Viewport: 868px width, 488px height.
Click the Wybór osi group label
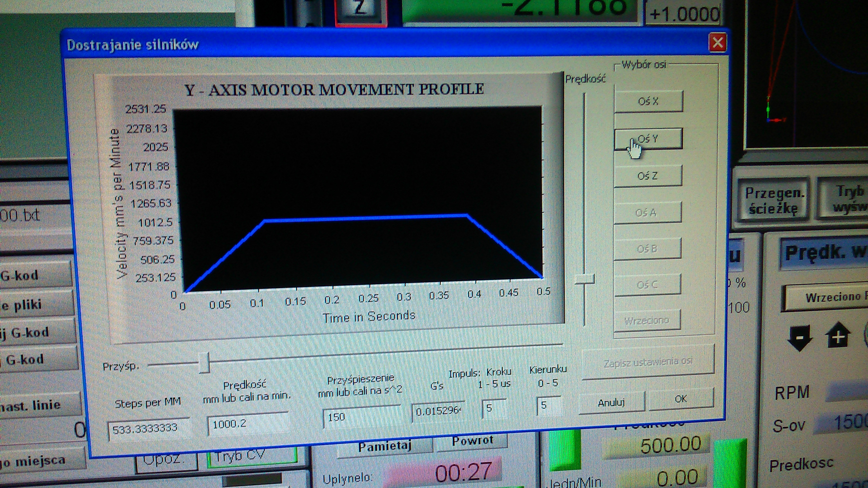point(644,64)
